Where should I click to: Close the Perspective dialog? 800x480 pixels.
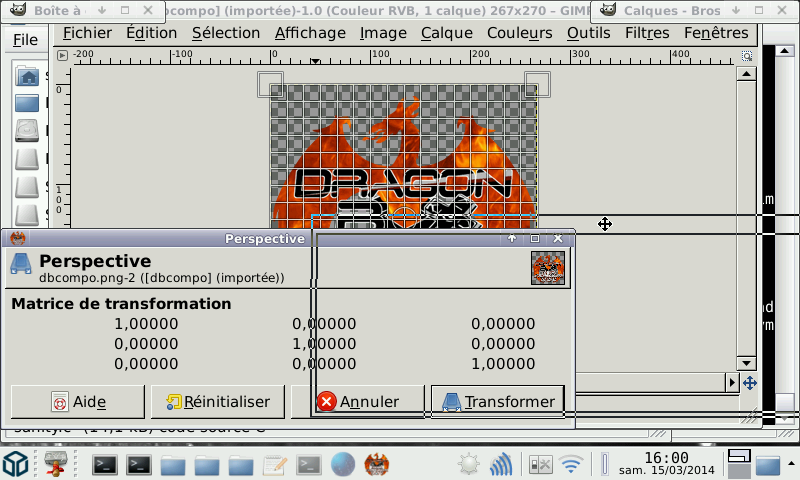click(x=558, y=238)
